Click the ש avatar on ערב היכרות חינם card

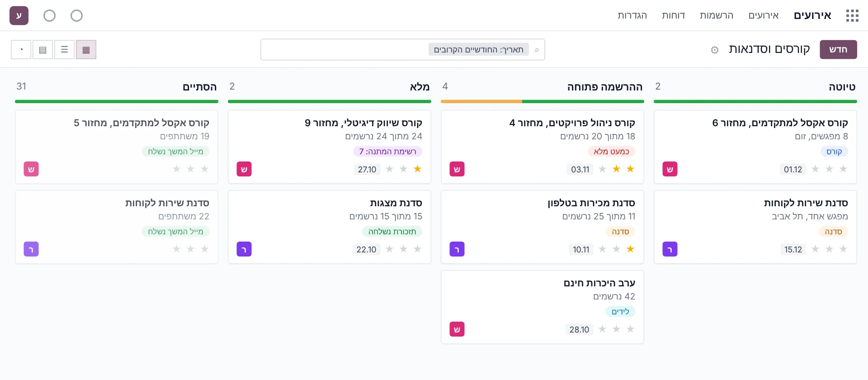[457, 329]
